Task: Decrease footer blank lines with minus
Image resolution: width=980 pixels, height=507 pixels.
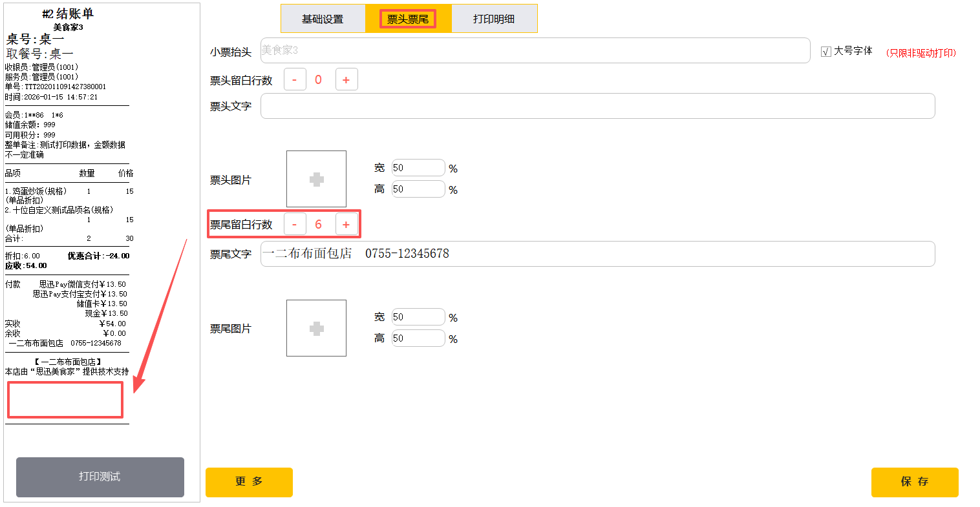Action: tap(295, 224)
